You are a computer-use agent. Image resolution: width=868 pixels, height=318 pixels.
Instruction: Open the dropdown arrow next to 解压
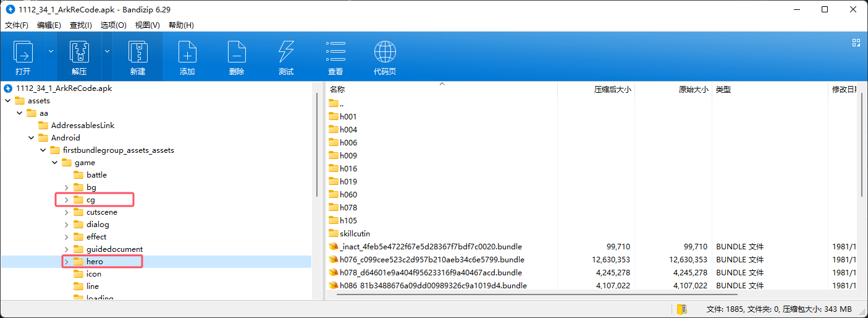(x=107, y=51)
